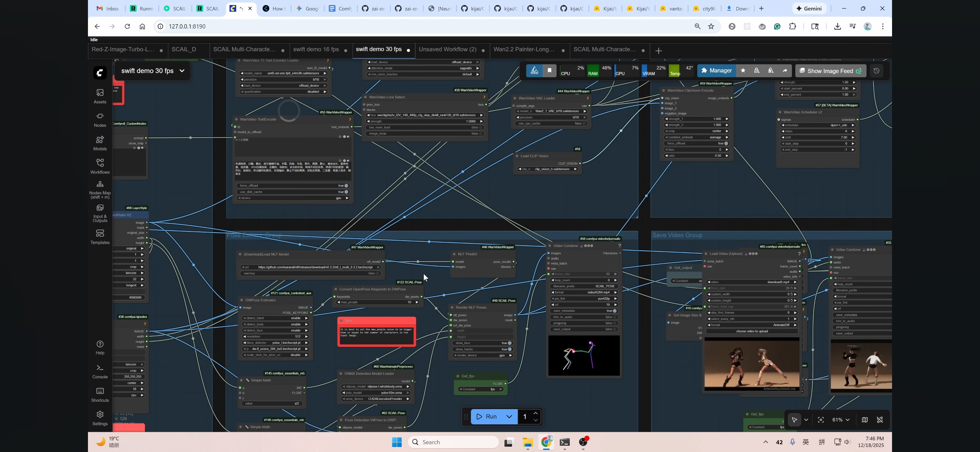The height and width of the screenshot is (452, 980).
Task: Click the pose skeleton preview thumbnail
Action: pos(584,356)
